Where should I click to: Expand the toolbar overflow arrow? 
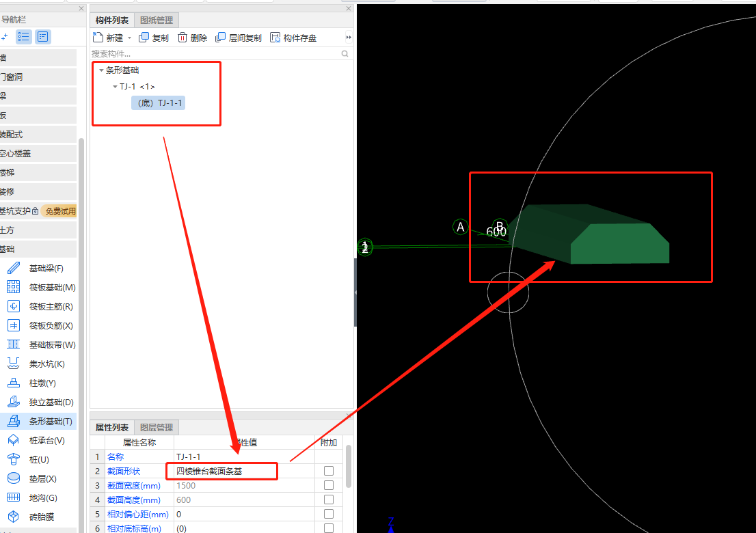point(349,37)
